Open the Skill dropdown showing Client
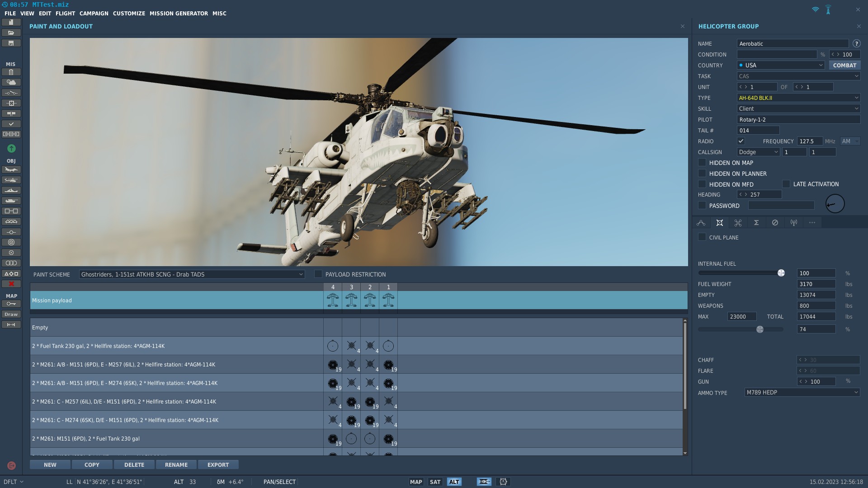Image resolution: width=868 pixels, height=488 pixels. pyautogui.click(x=798, y=108)
